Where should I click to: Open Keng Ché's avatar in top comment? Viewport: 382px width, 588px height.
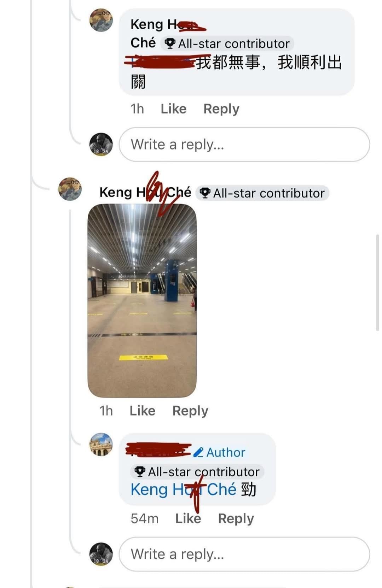[x=101, y=20]
